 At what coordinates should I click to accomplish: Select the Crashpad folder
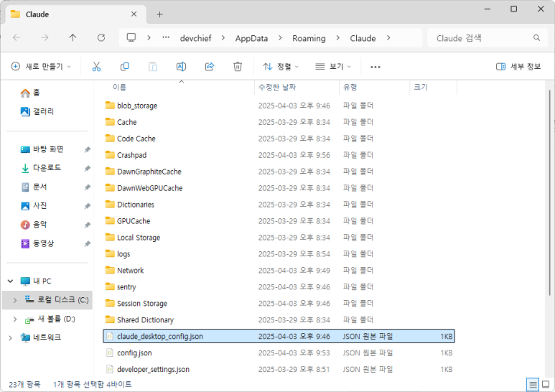point(131,155)
